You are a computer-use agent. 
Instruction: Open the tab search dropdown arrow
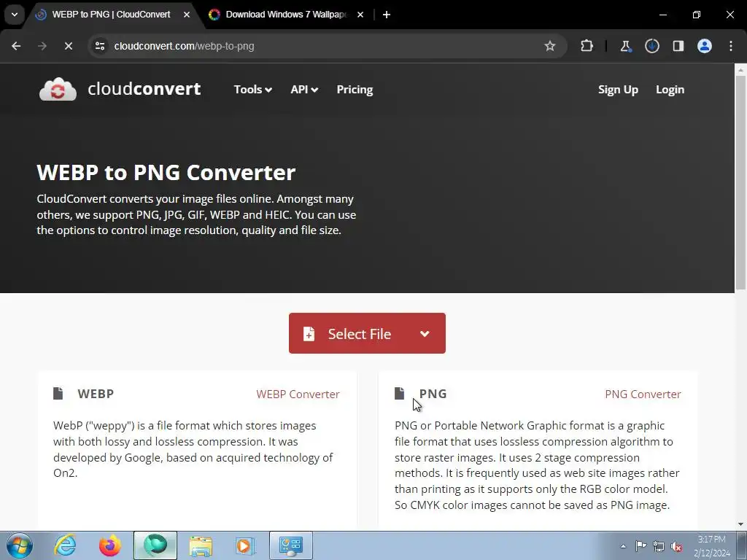[x=15, y=15]
